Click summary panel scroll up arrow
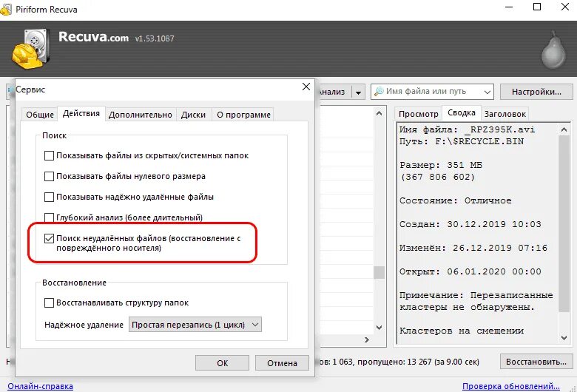577x392 pixels. (x=564, y=129)
